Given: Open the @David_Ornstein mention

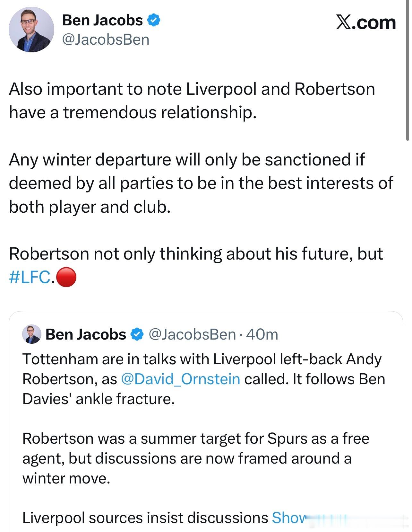Looking at the screenshot, I should pos(181,379).
